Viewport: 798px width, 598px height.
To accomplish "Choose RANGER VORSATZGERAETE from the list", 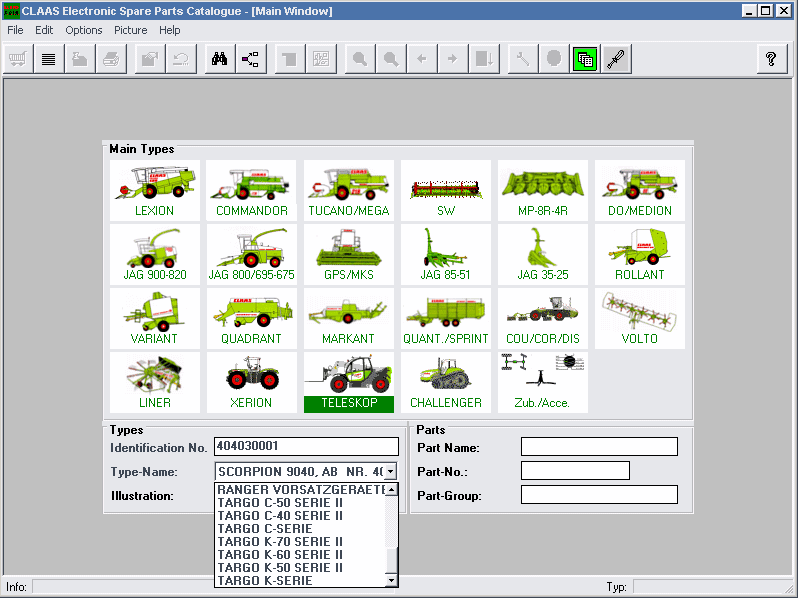I will (301, 490).
